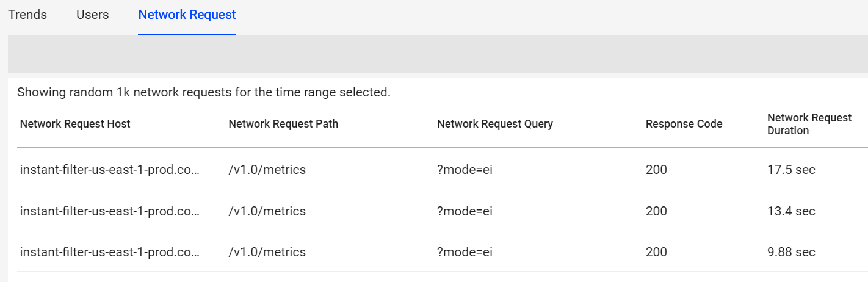Image resolution: width=868 pixels, height=282 pixels.
Task: Open the Users tab
Action: pos(93,15)
